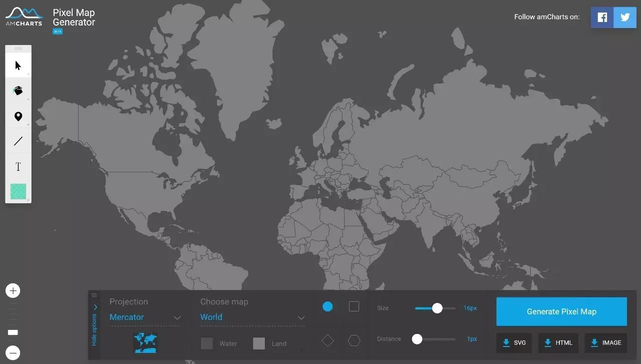Image resolution: width=641 pixels, height=364 pixels.
Task: Open the Choose map World dropdown
Action: (x=252, y=317)
